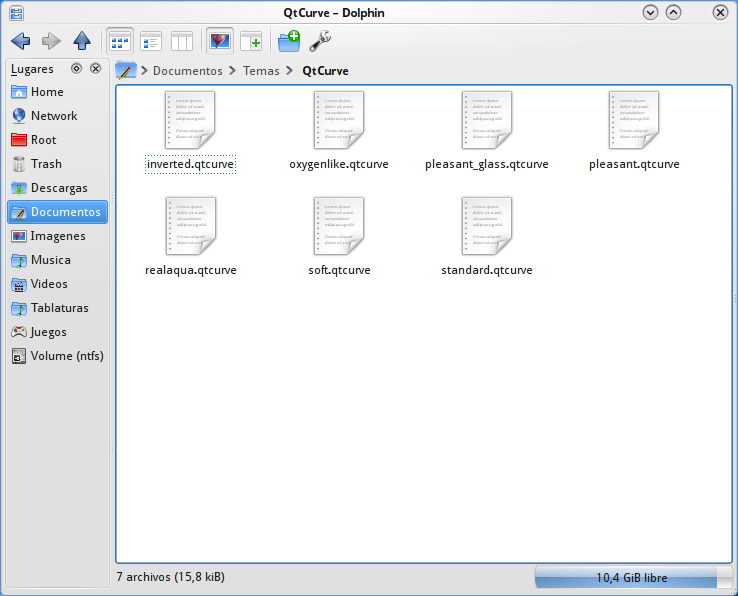The image size is (738, 596).
Task: Open Imagenes in Places sidebar
Action: pyautogui.click(x=57, y=236)
